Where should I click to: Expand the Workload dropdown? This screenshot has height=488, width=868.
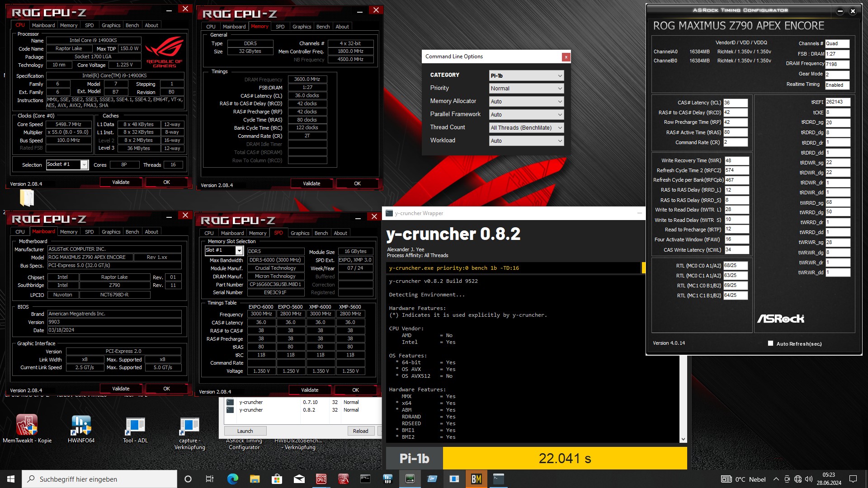tap(526, 141)
